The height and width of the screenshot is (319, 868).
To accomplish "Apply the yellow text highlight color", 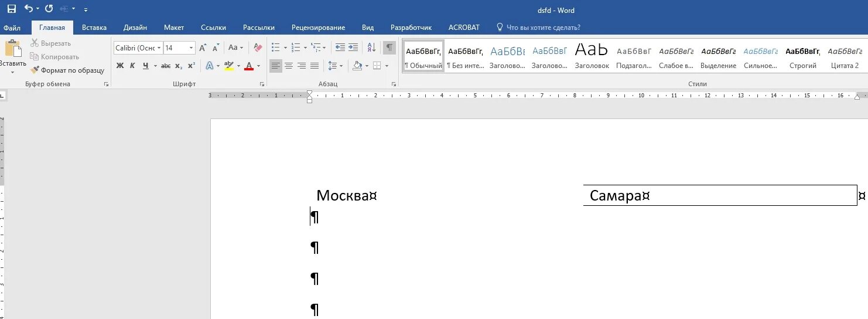I will [x=228, y=66].
